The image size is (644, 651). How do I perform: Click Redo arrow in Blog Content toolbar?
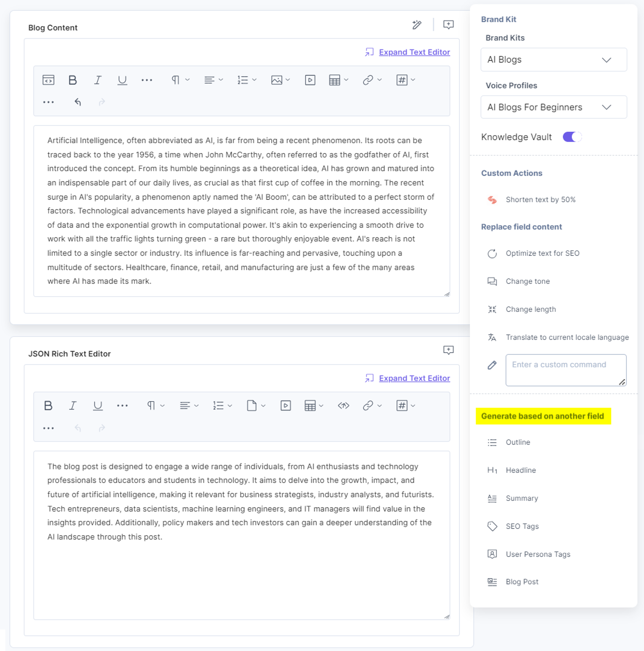tap(102, 102)
